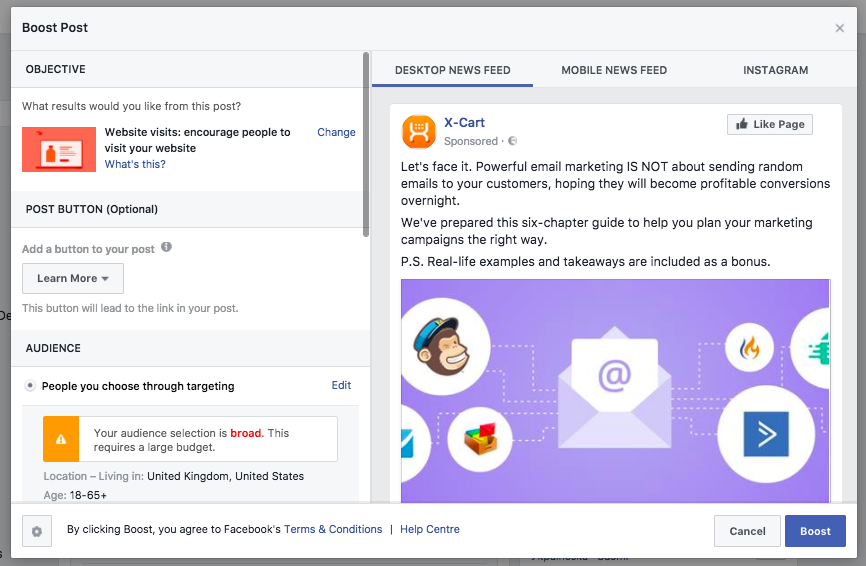Click the orange audience warning icon
The image size is (866, 566).
pos(61,439)
